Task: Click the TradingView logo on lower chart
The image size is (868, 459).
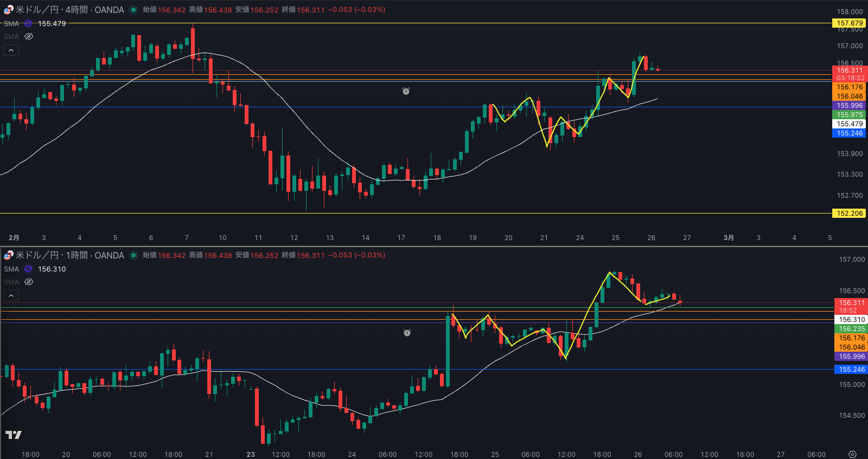Action: 14,435
